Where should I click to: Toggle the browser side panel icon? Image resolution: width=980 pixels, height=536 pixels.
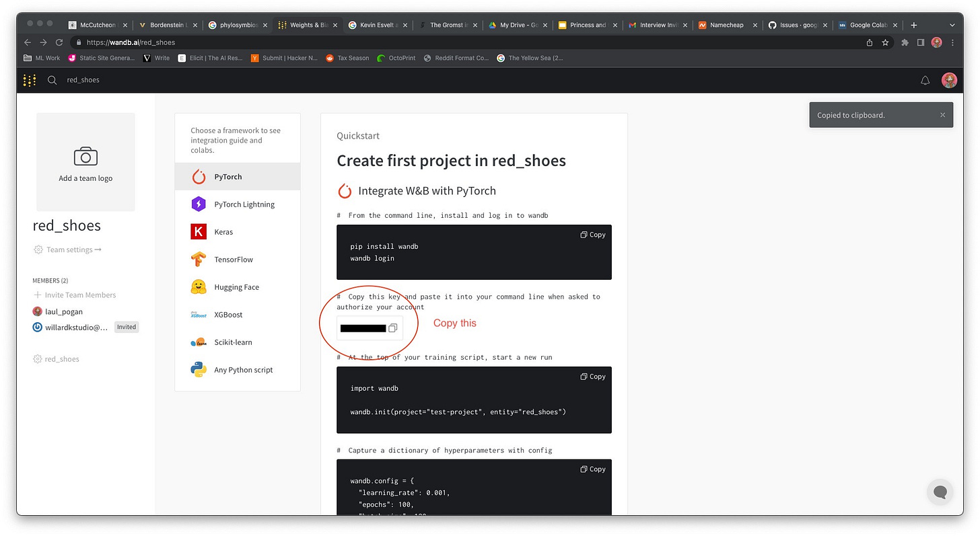click(921, 42)
